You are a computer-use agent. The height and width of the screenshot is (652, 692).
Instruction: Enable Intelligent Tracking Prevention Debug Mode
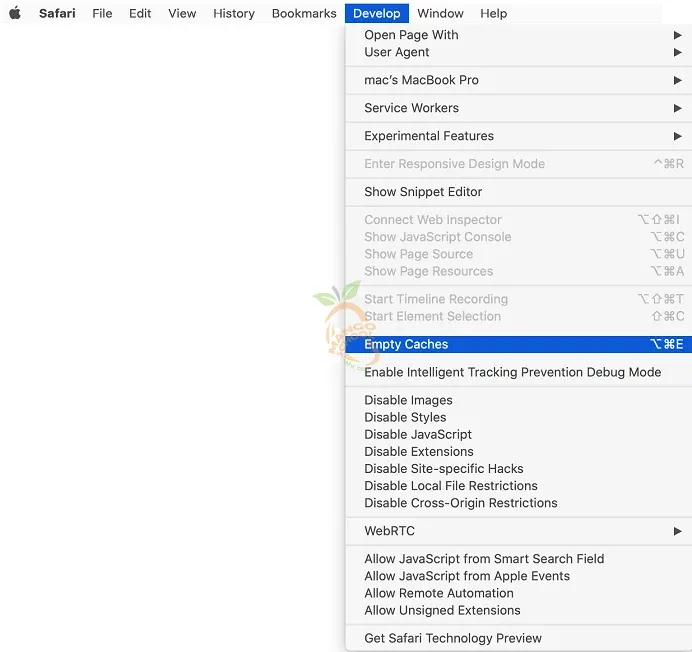[519, 372]
